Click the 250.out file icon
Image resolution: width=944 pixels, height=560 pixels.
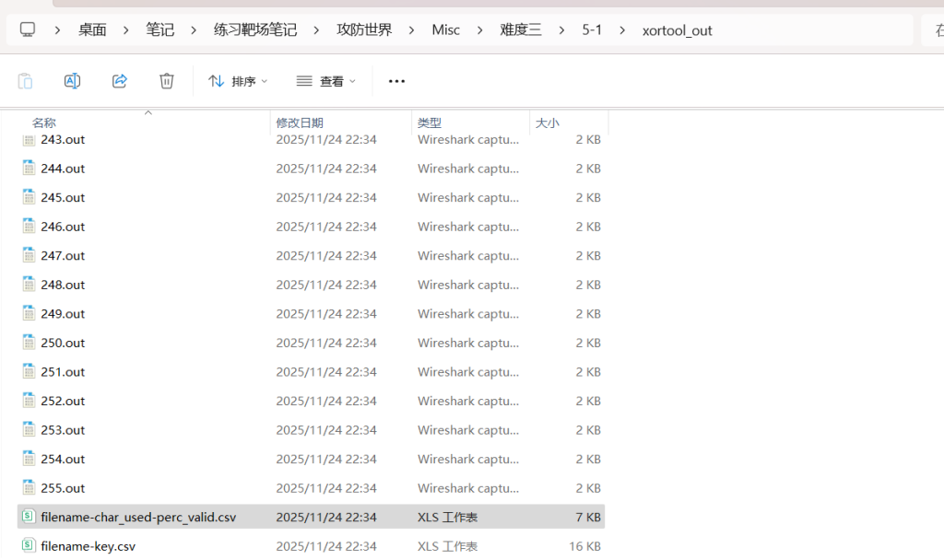click(x=29, y=343)
